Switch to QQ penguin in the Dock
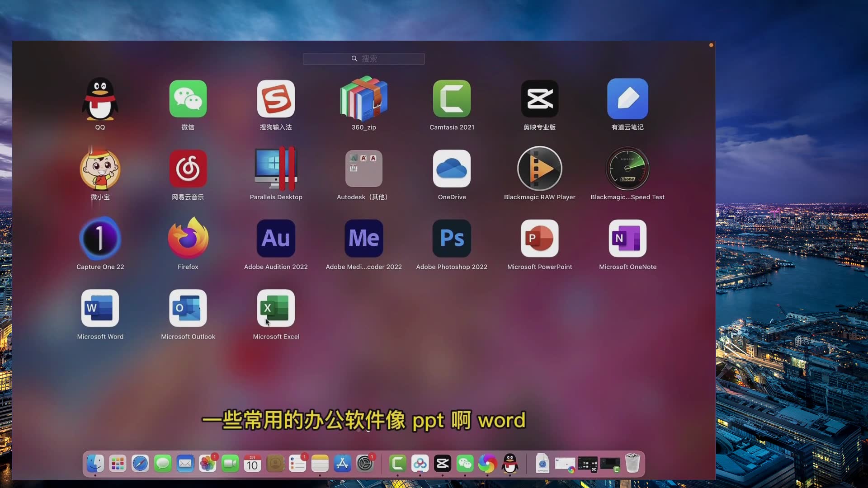 point(510,463)
